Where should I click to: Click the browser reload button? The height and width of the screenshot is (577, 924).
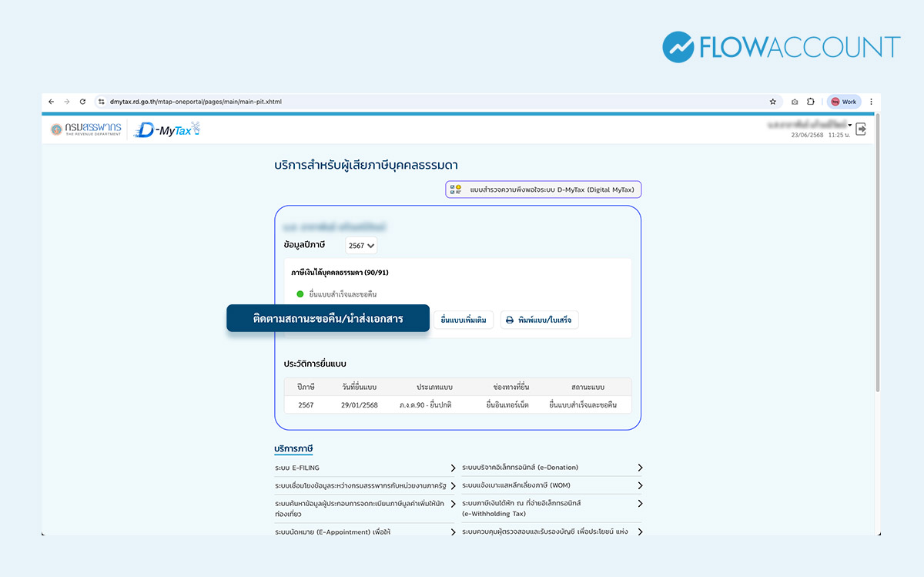pyautogui.click(x=83, y=102)
